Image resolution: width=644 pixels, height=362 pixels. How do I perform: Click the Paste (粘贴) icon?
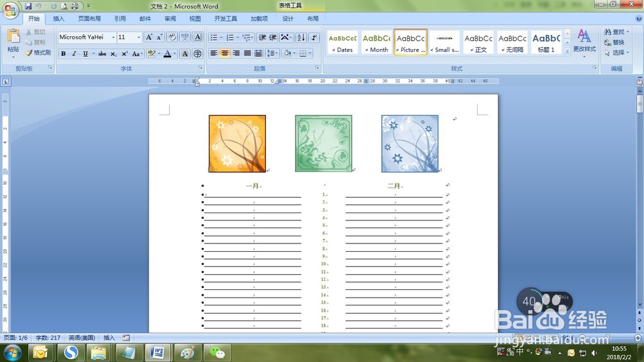click(x=13, y=37)
